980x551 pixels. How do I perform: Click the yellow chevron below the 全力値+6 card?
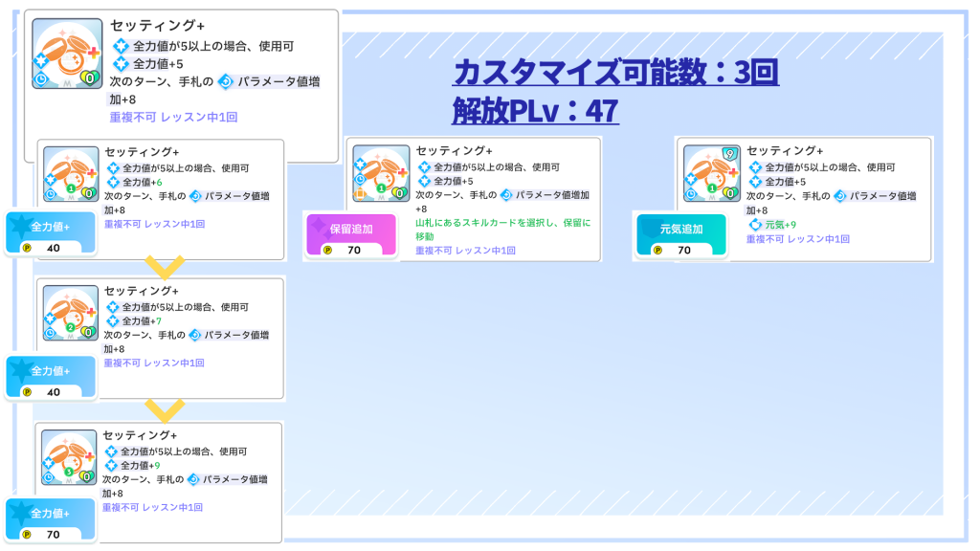click(164, 267)
